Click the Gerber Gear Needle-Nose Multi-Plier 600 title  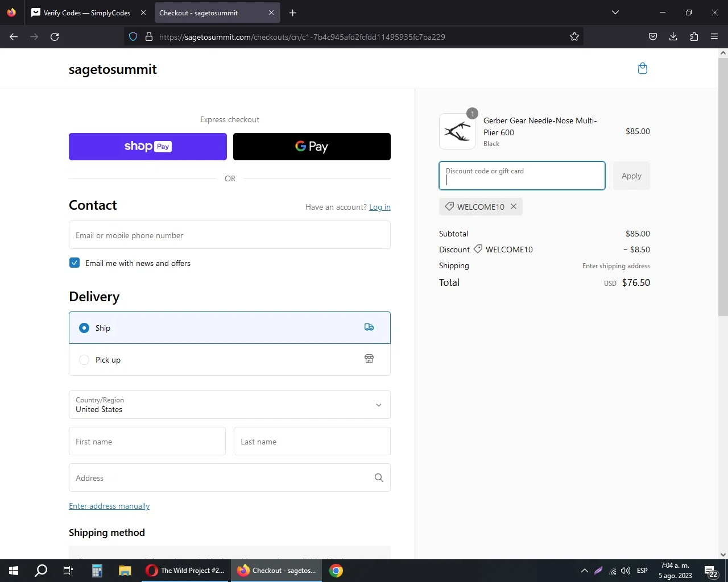point(540,126)
